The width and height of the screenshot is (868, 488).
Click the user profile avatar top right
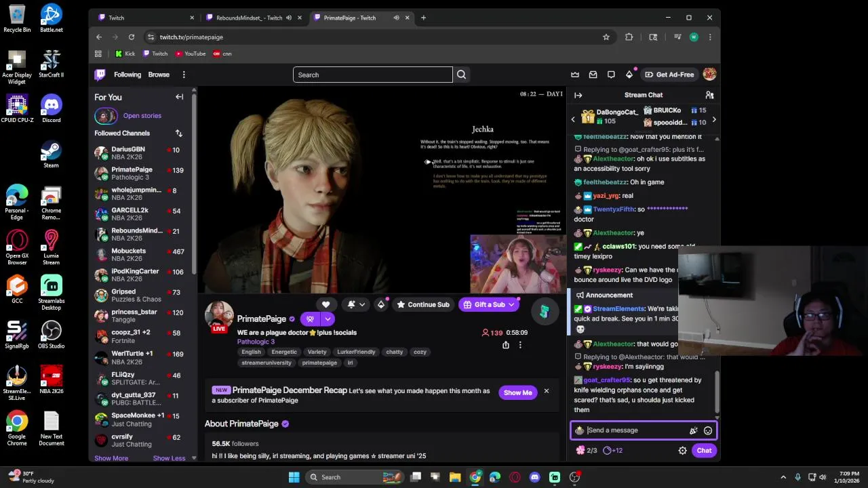coord(709,75)
